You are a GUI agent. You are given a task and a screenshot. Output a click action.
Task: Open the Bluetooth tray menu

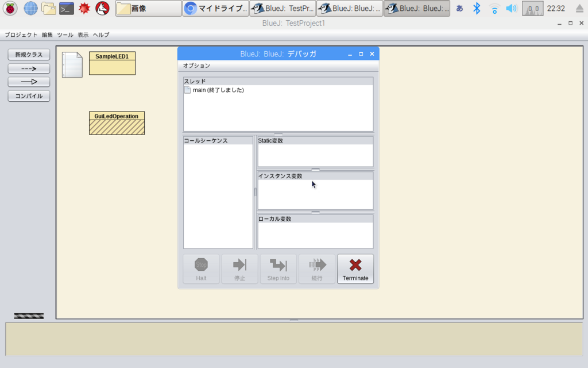477,8
